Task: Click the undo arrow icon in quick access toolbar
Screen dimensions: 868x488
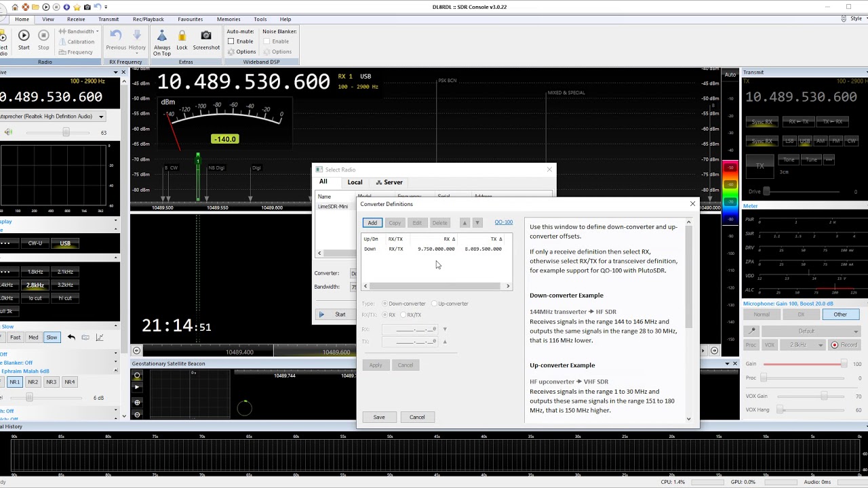Action: click(97, 7)
